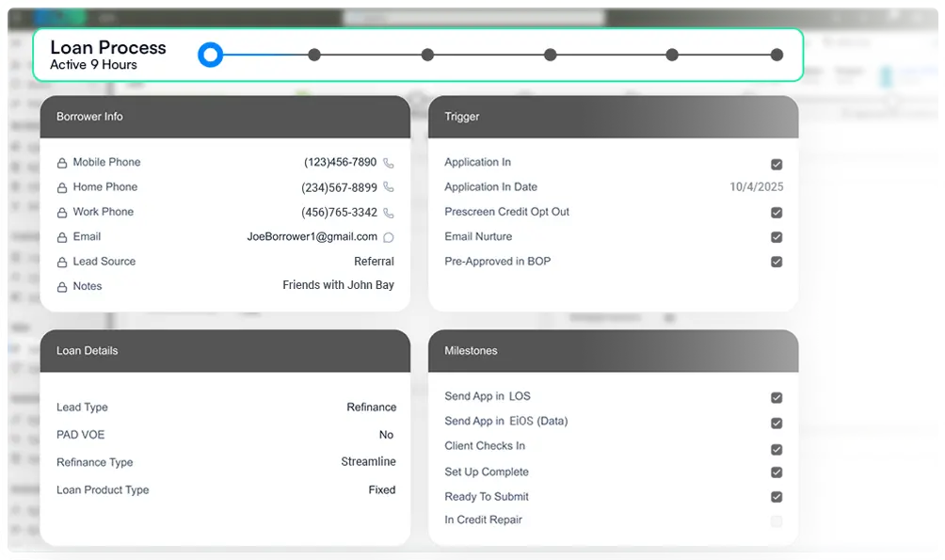Jump to the last Loan Process step dot
This screenshot has height=560, width=945.
point(777,55)
